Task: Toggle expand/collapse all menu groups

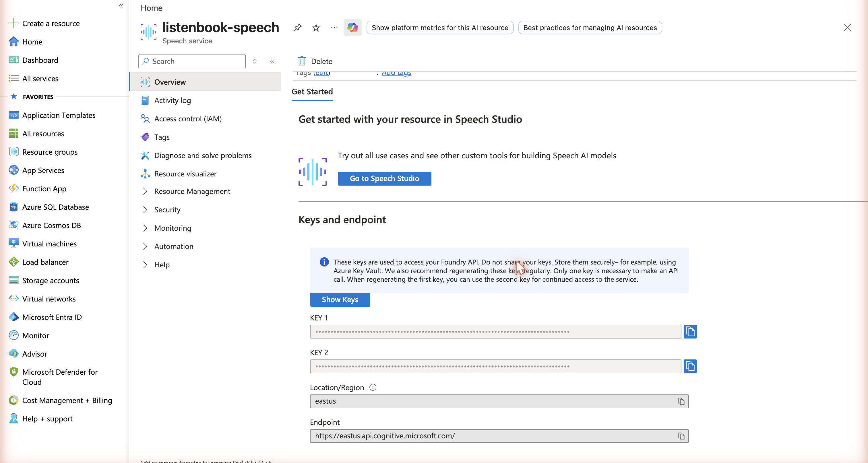Action: 255,61
